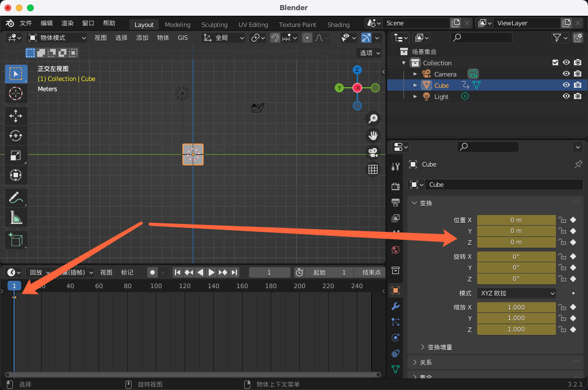
Task: Open the Render properties tab
Action: tap(395, 186)
